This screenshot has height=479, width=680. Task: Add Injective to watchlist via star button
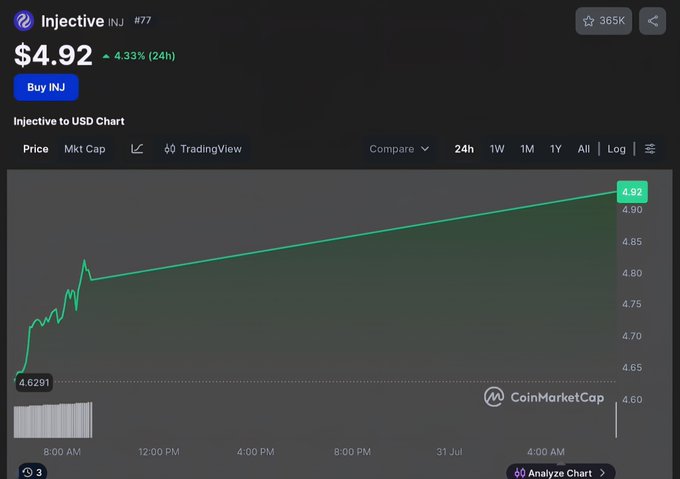click(x=603, y=21)
